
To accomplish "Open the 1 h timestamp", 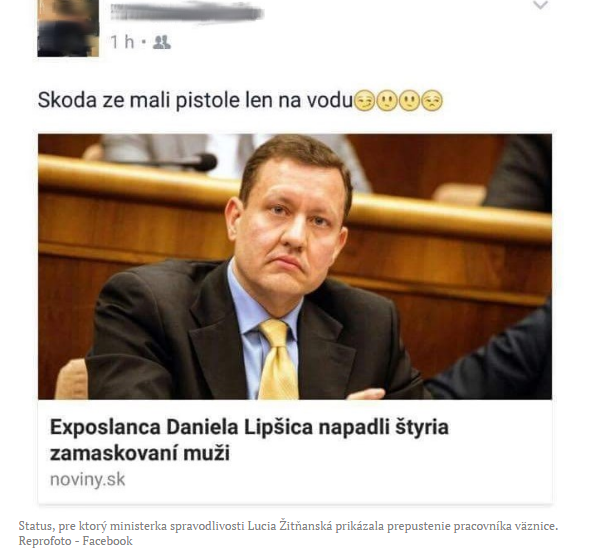I will click(x=122, y=42).
